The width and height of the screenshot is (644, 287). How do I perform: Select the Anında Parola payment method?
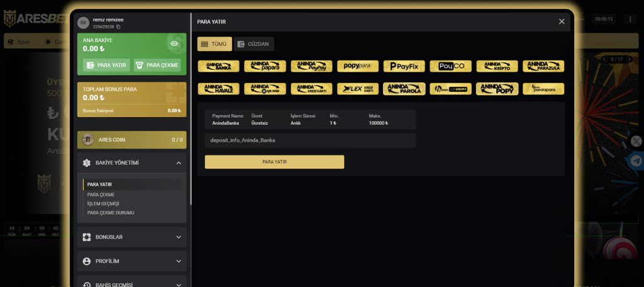click(x=404, y=89)
